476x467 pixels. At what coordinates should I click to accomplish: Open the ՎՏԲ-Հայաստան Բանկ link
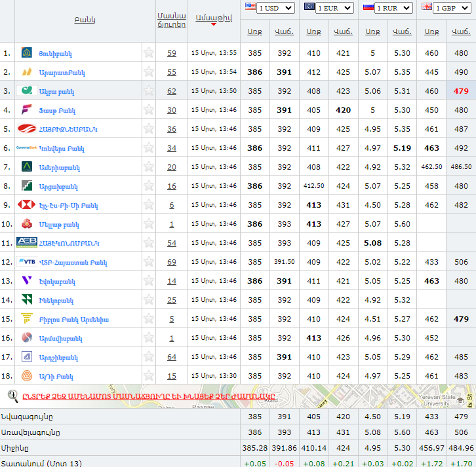tap(73, 262)
